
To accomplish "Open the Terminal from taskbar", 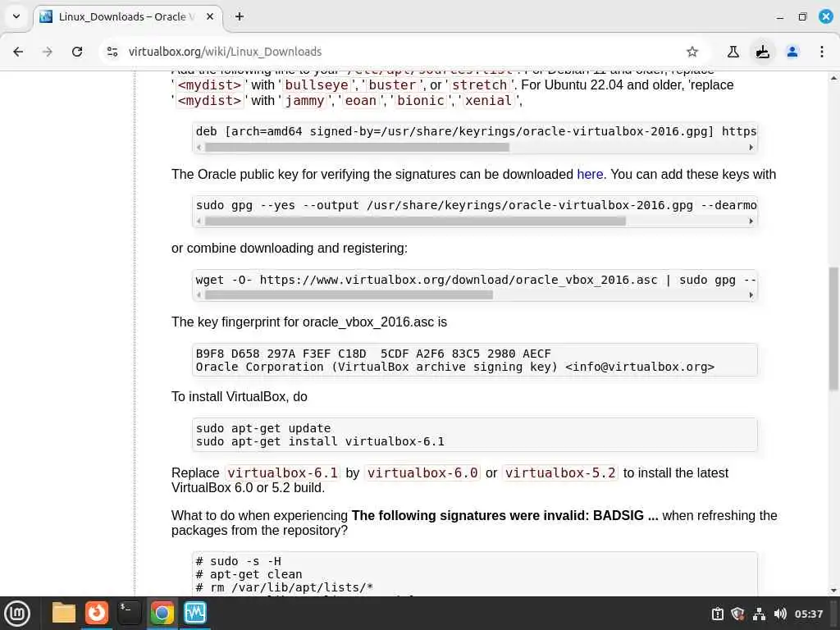I will pos(130,614).
